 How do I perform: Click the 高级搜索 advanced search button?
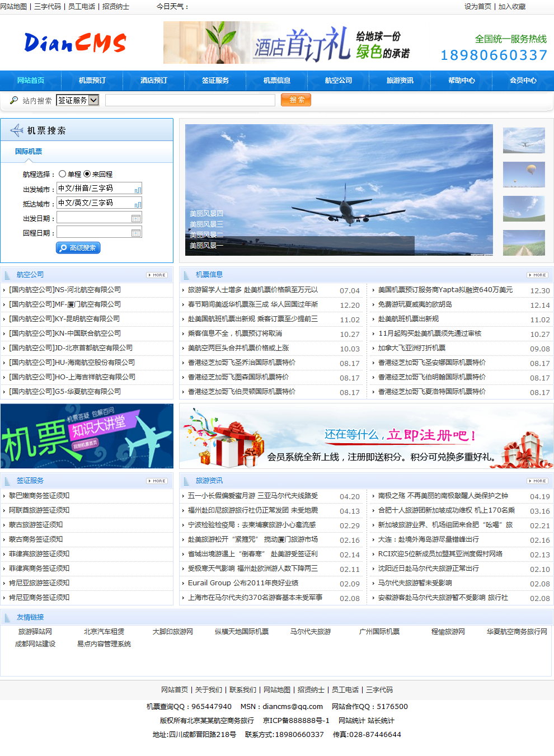click(78, 248)
